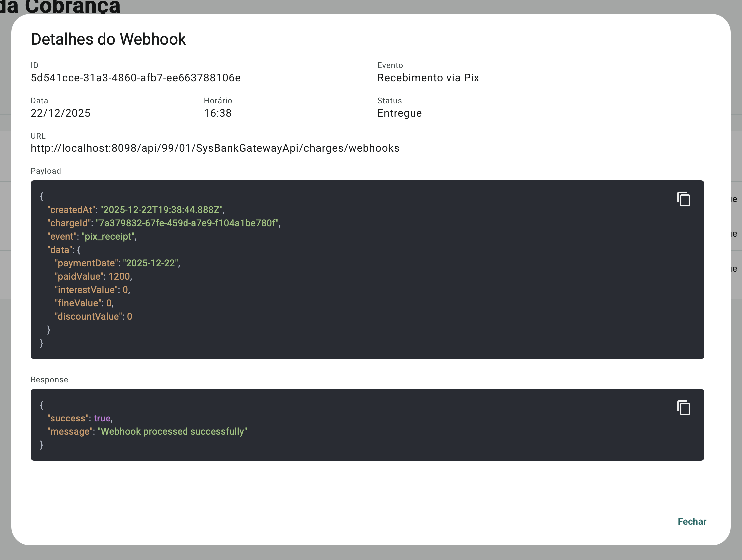Screen dimensions: 742x560
Task: Click the discountValue field in the payload
Action: point(88,316)
